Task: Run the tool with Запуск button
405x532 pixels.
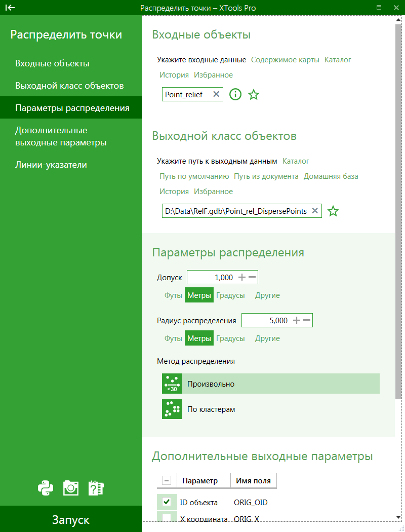Action: coord(71,519)
